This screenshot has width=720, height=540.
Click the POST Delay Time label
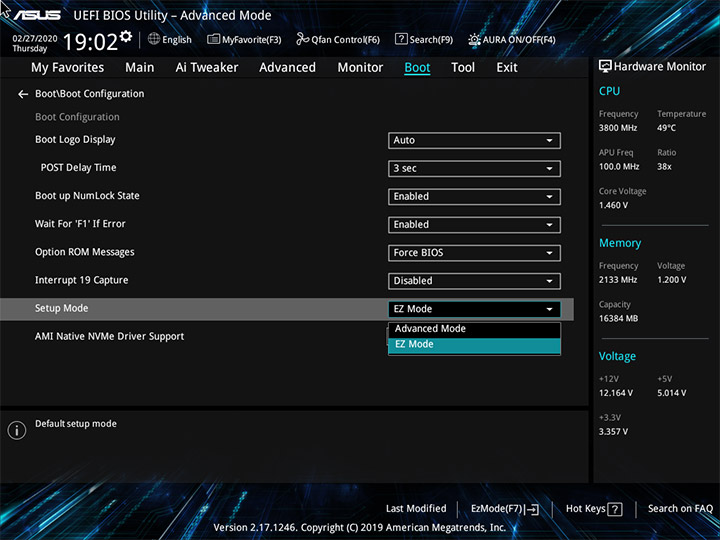click(x=79, y=168)
